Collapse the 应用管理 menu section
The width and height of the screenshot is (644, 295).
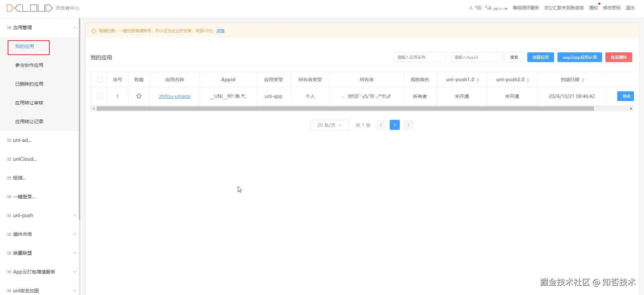tap(75, 28)
